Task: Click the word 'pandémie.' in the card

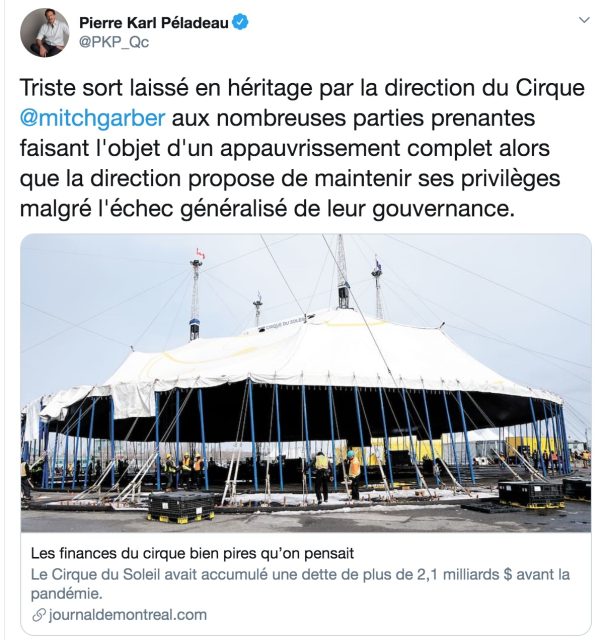Action: pyautogui.click(x=66, y=593)
